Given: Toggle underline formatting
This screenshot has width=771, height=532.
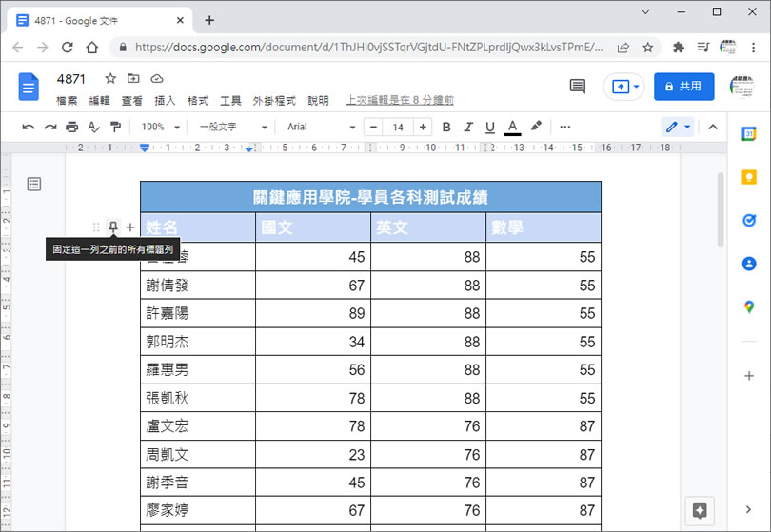Looking at the screenshot, I should pyautogui.click(x=490, y=127).
